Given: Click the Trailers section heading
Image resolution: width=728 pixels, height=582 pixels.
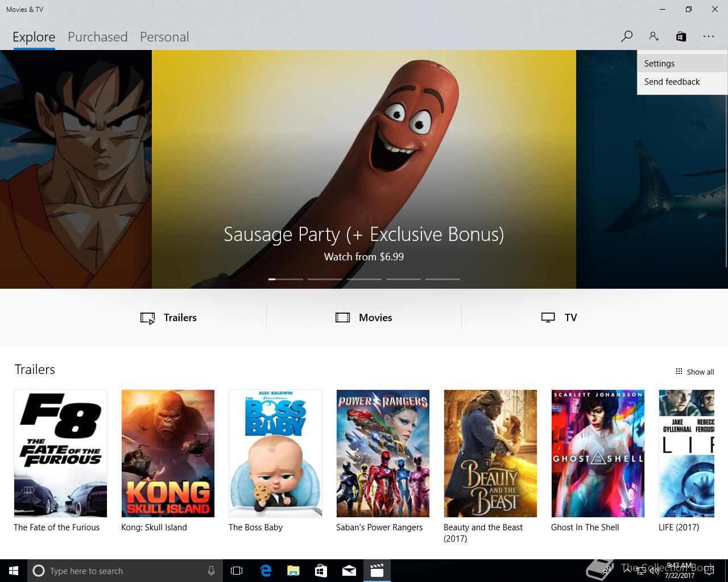Looking at the screenshot, I should pyautogui.click(x=35, y=369).
